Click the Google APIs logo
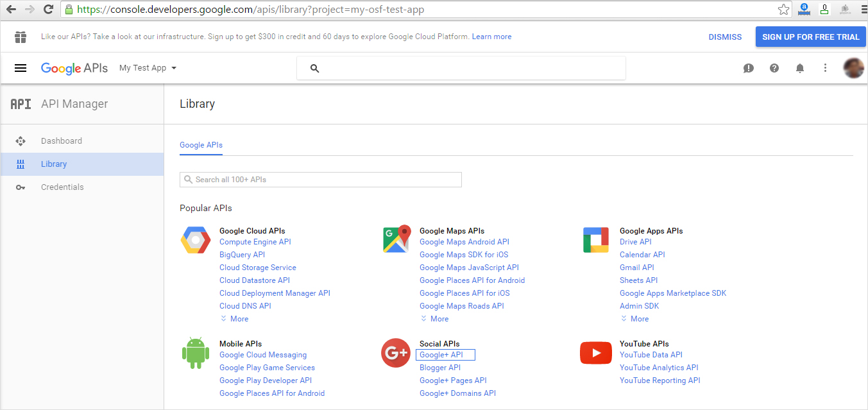 point(74,68)
